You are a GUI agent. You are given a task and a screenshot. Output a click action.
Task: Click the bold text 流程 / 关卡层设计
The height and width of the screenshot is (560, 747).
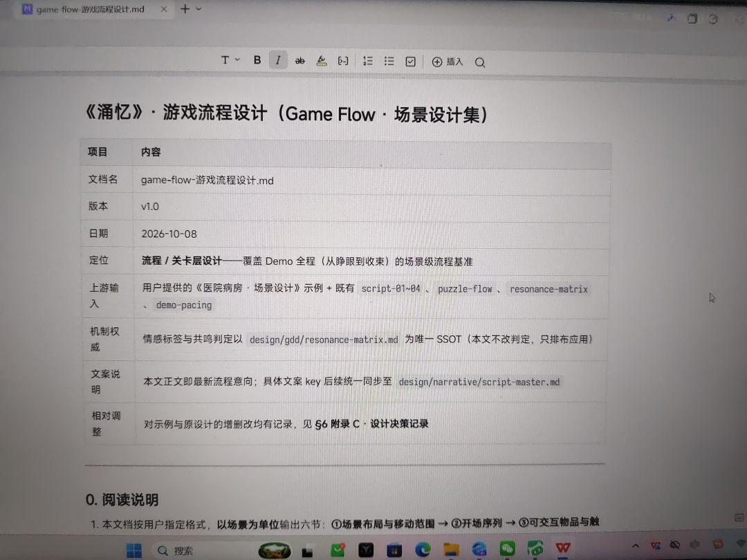pyautogui.click(x=182, y=261)
